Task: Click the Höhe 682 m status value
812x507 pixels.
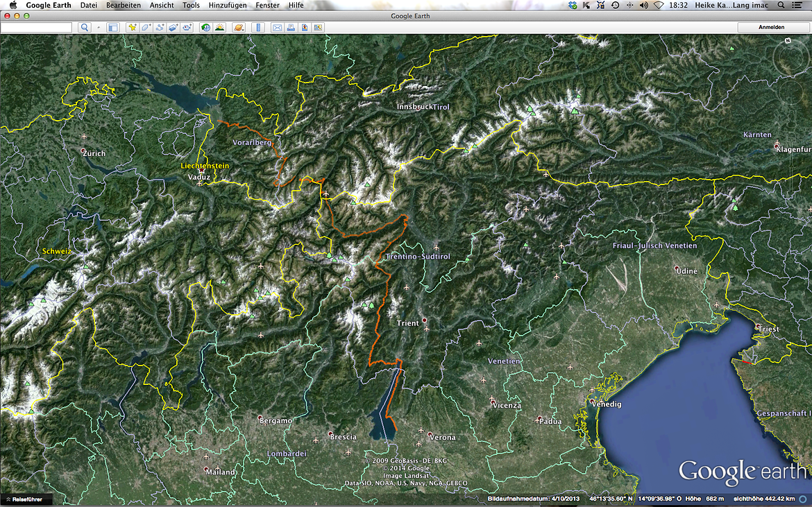Action: [x=704, y=499]
